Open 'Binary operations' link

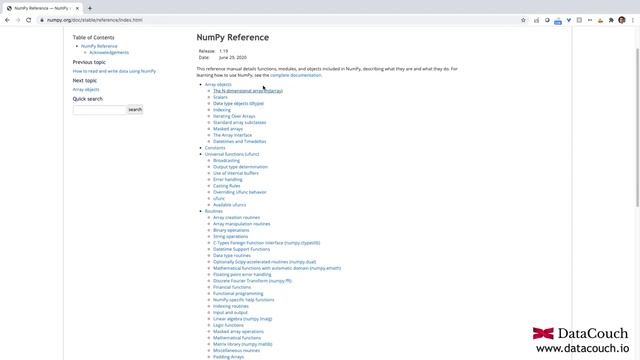pos(231,230)
